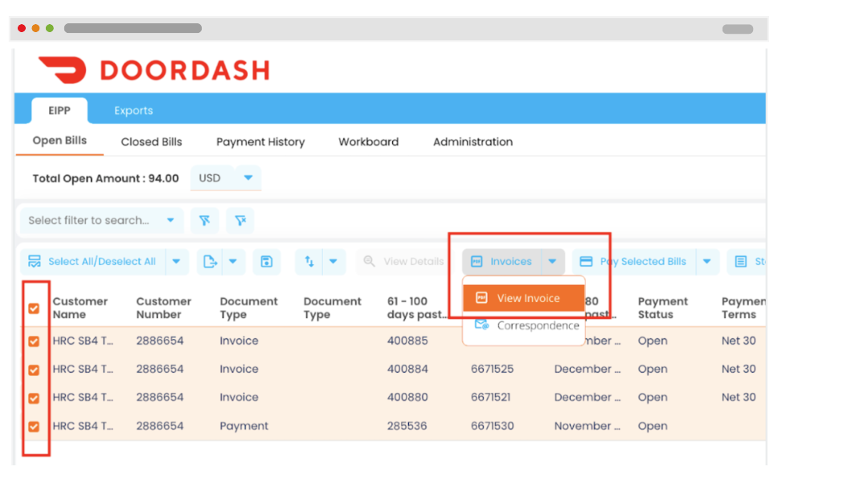The image size is (868, 482).
Task: Click the sort arrows icon
Action: (309, 261)
